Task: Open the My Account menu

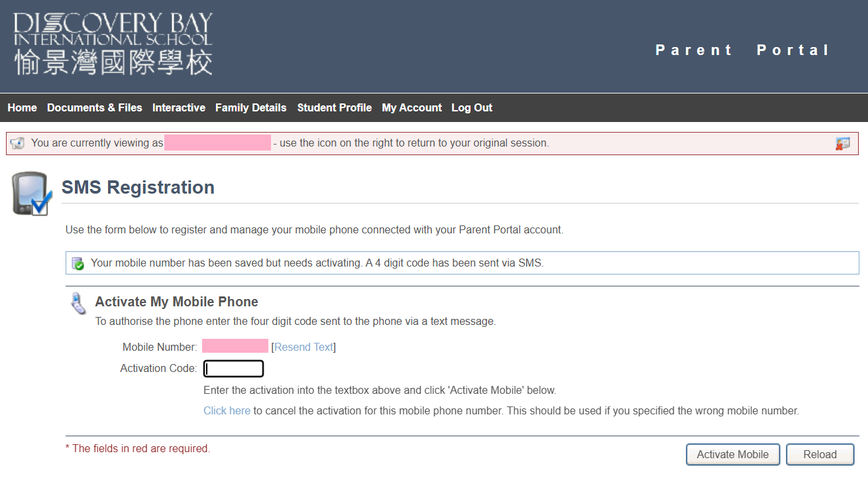Action: point(411,107)
